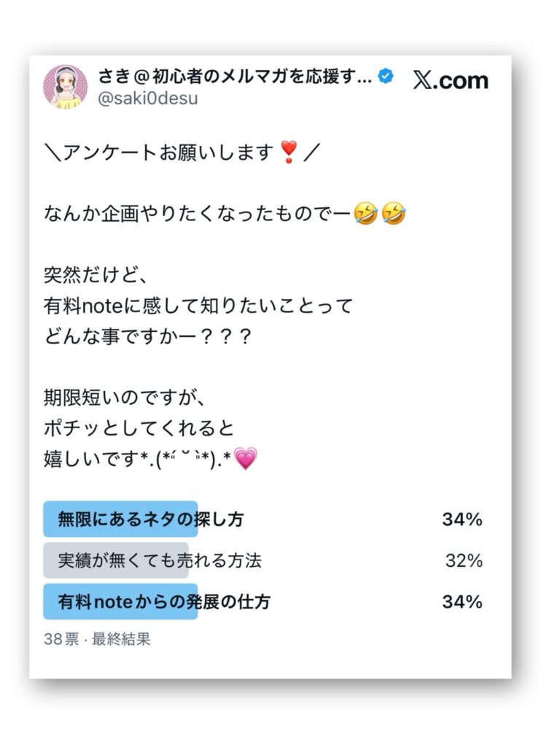Image resolution: width=560 pixels, height=747 pixels.
Task: Click the second rolling laughing emoji
Action: pyautogui.click(x=394, y=214)
